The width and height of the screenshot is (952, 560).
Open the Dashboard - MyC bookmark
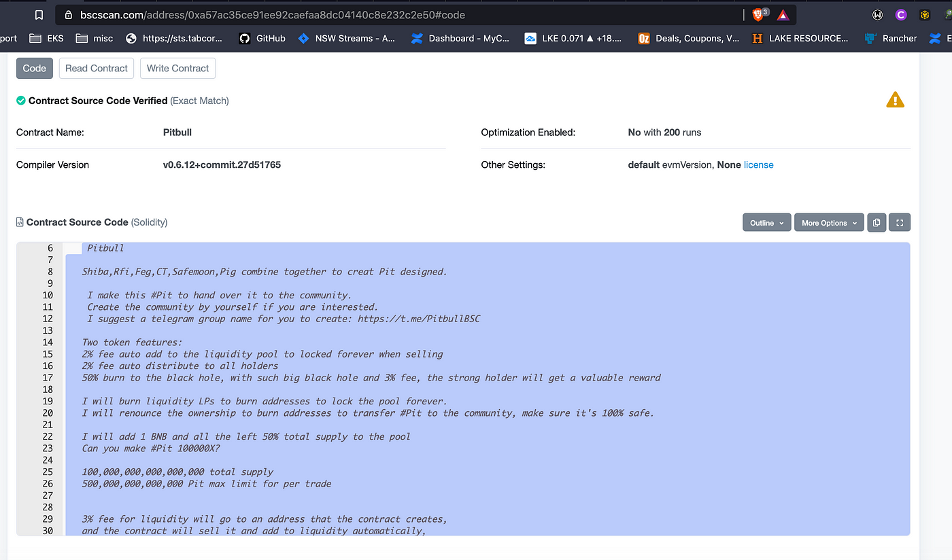[x=460, y=38]
